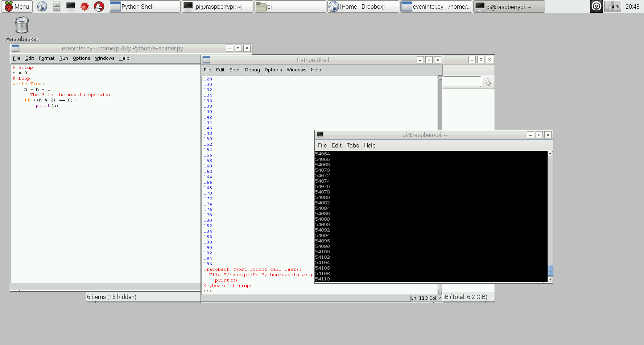Open Tabs menu in terminal window

[352, 145]
